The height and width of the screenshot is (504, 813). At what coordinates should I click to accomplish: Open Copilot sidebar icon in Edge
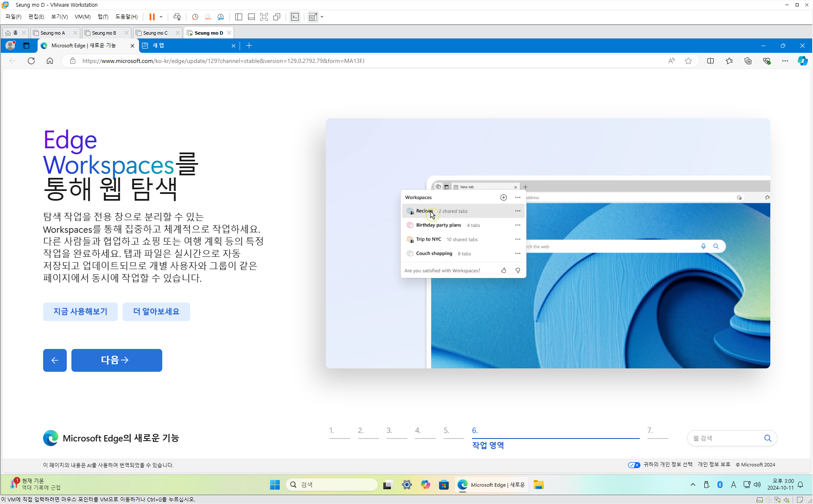point(802,61)
